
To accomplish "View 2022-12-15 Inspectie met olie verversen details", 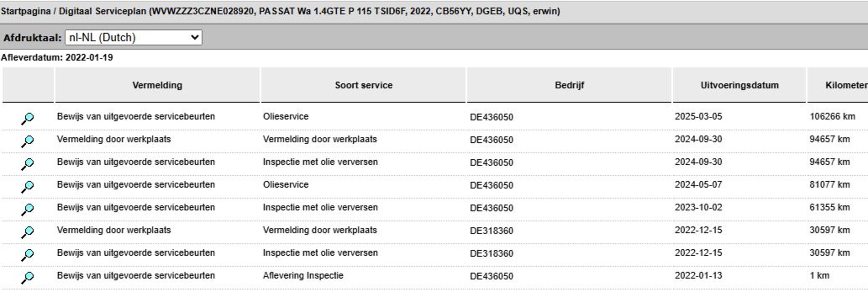I will 28,254.
